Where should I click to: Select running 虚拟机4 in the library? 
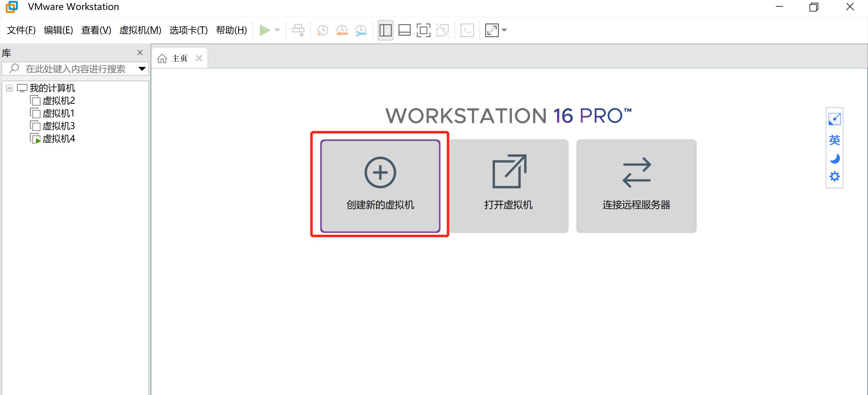click(x=52, y=138)
